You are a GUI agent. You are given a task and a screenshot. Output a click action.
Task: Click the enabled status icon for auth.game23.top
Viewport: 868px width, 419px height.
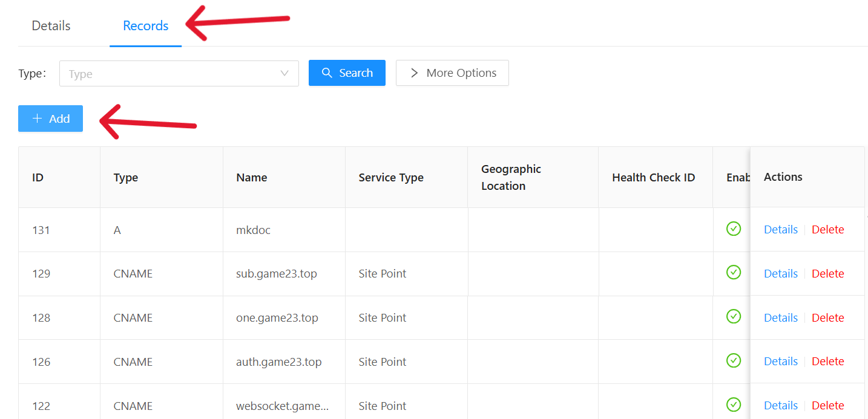click(x=733, y=360)
